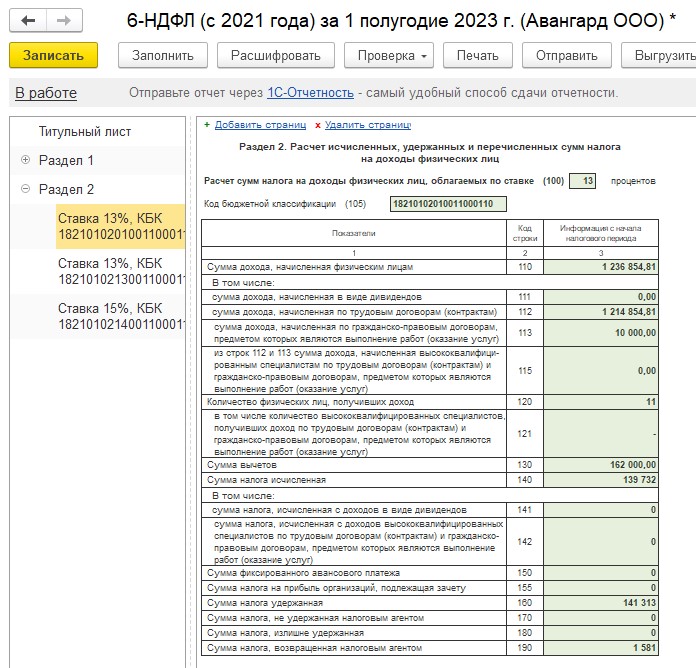Click the tax rate field (100) showing 13
Screen dimensions: 696x668
pyautogui.click(x=582, y=181)
